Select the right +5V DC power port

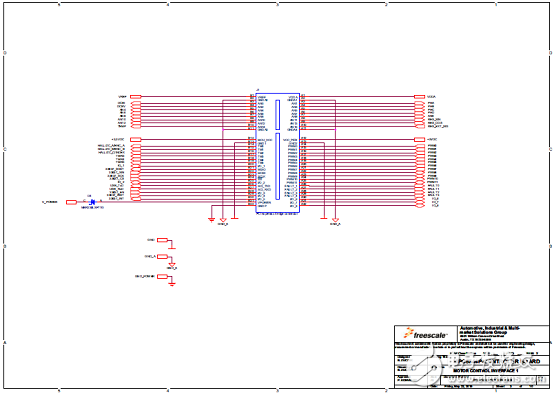(419, 140)
